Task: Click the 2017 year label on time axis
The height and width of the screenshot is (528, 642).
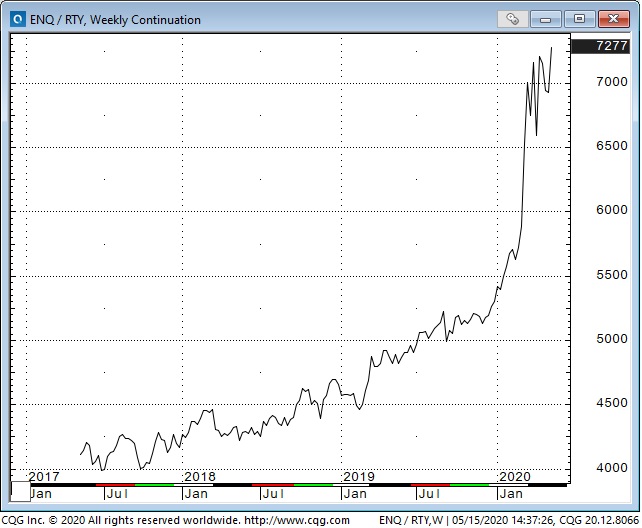Action: coord(44,476)
